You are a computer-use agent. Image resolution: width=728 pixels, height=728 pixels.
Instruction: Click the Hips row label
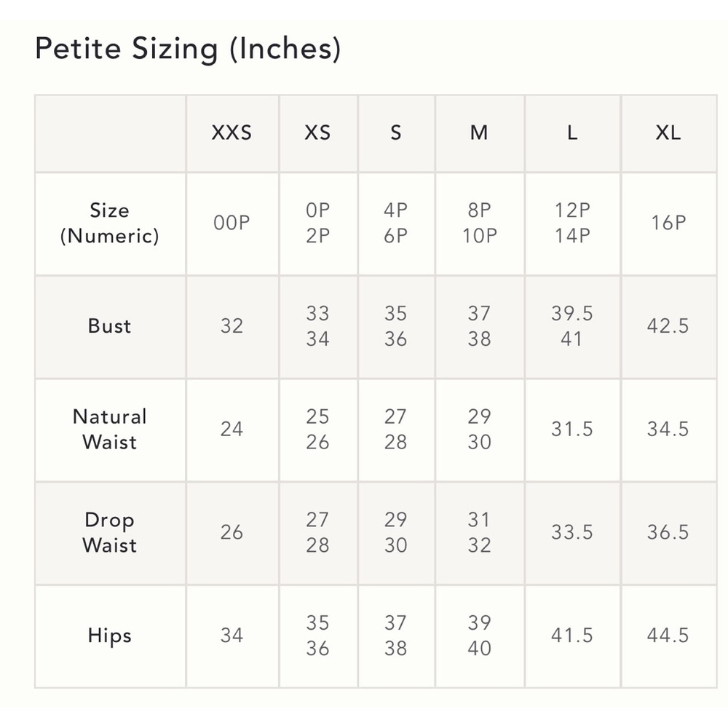tap(110, 636)
